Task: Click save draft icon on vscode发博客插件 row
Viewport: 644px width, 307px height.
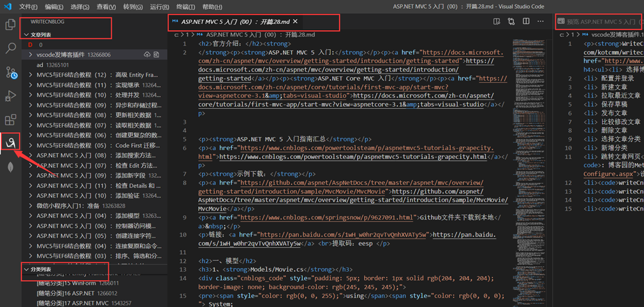Action: point(156,55)
